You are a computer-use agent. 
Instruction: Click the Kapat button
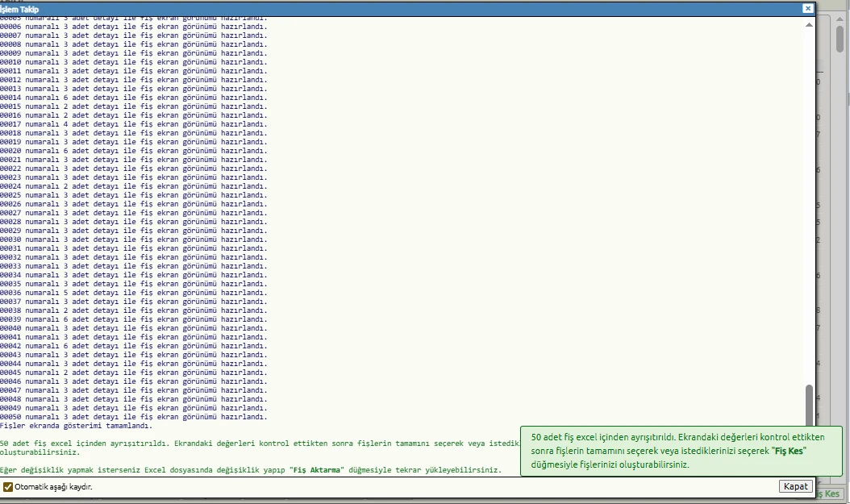[x=795, y=486]
